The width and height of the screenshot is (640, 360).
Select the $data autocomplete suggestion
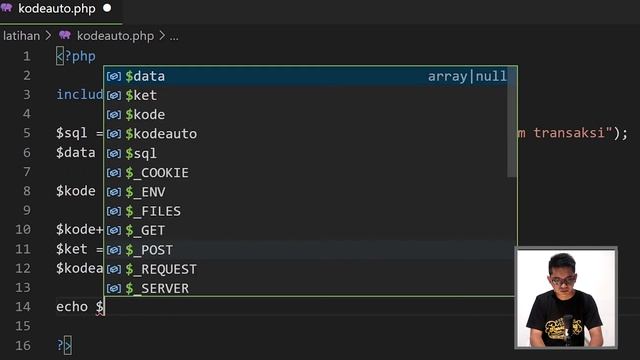click(x=310, y=76)
